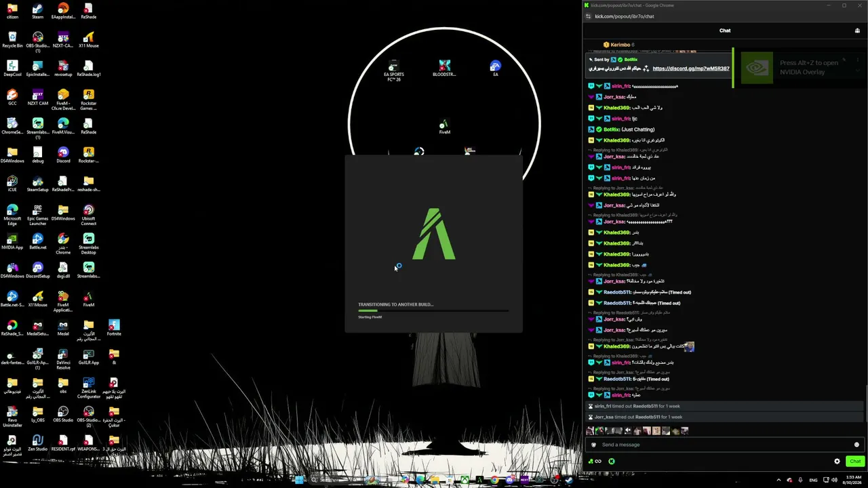Click the Kick logo beside the points balance
868x488 pixels.
[x=611, y=462]
